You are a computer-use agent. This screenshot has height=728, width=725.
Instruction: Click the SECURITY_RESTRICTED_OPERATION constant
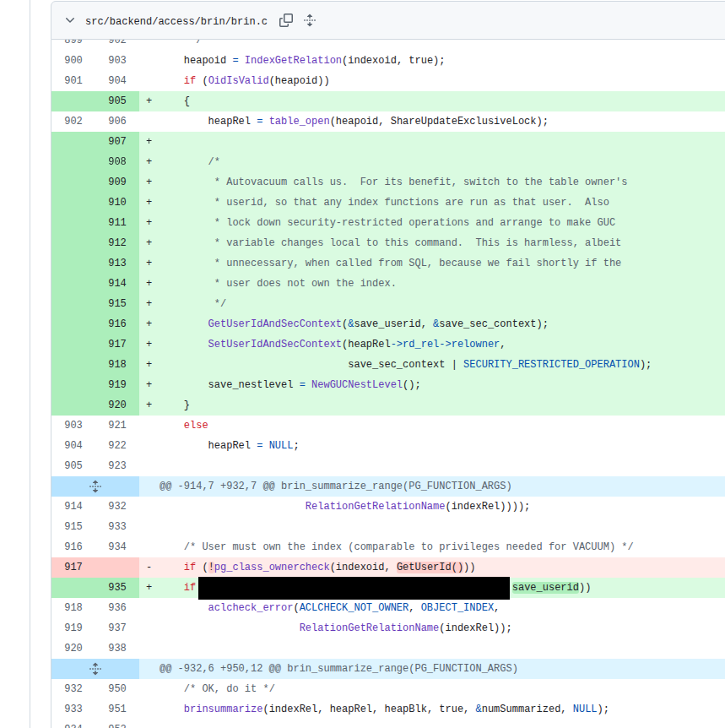551,364
